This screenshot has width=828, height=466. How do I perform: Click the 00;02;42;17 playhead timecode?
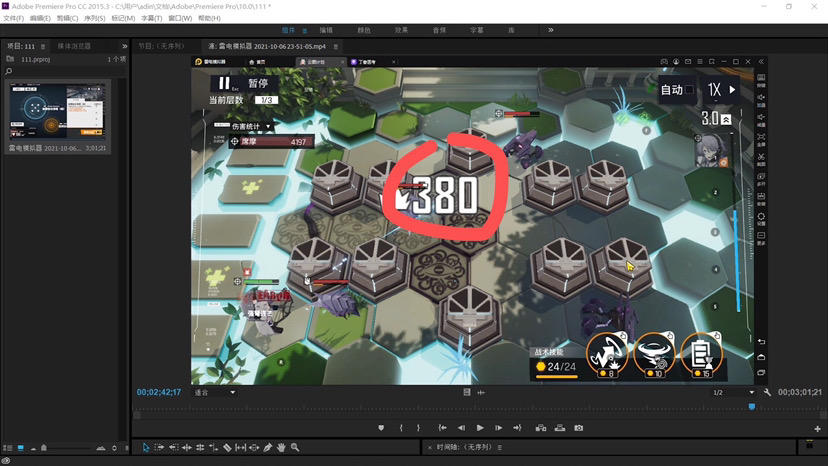[158, 392]
